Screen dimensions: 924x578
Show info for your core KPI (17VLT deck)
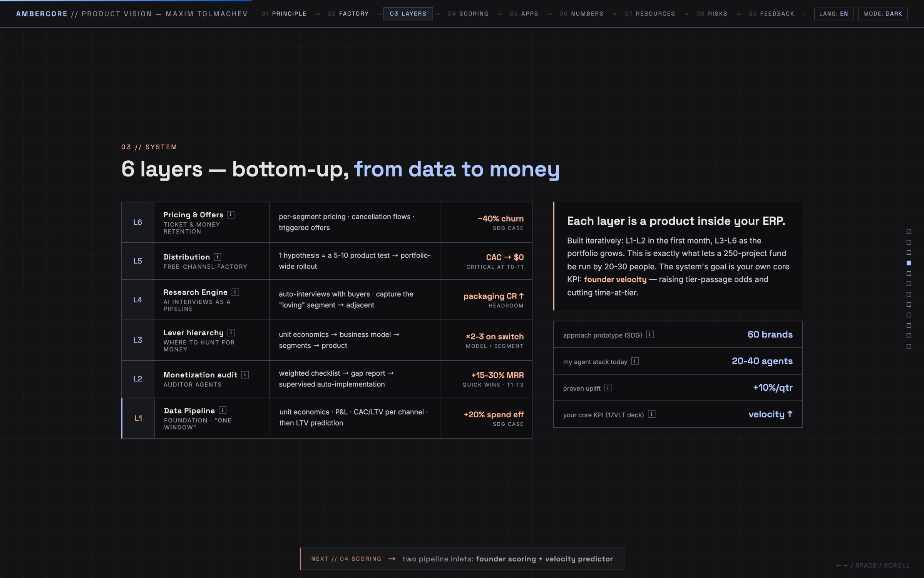click(651, 414)
